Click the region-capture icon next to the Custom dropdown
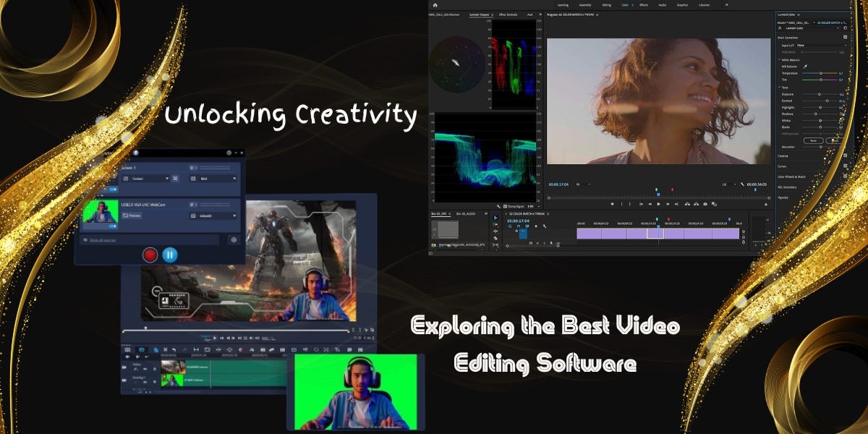Viewport: 868px width, 434px height. pos(175,179)
